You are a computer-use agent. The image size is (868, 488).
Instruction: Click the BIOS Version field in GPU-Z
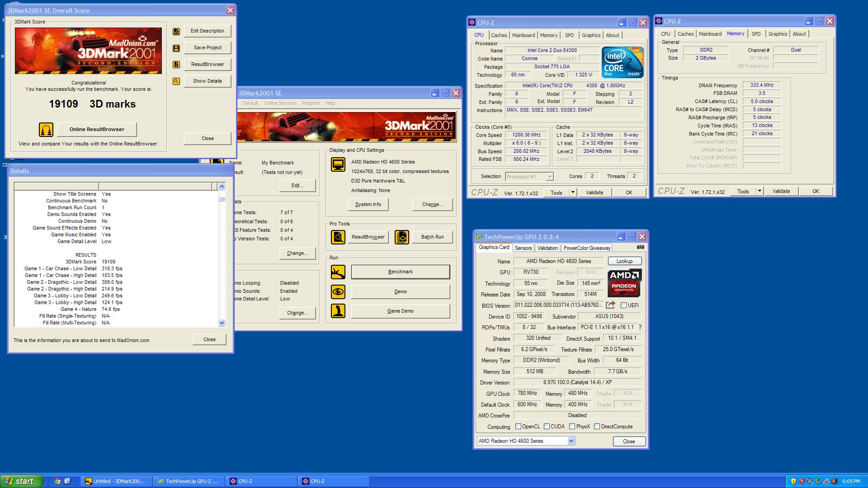558,305
